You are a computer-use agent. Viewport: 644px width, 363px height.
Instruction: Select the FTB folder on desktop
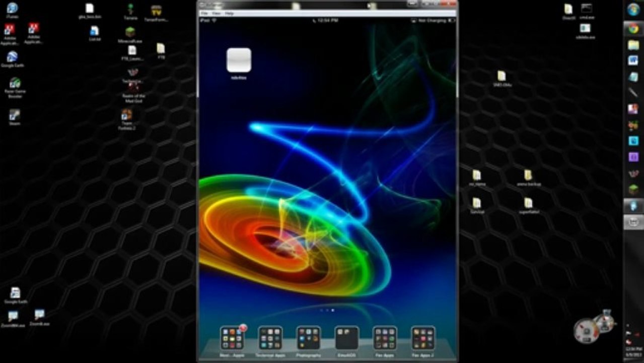[x=161, y=51]
